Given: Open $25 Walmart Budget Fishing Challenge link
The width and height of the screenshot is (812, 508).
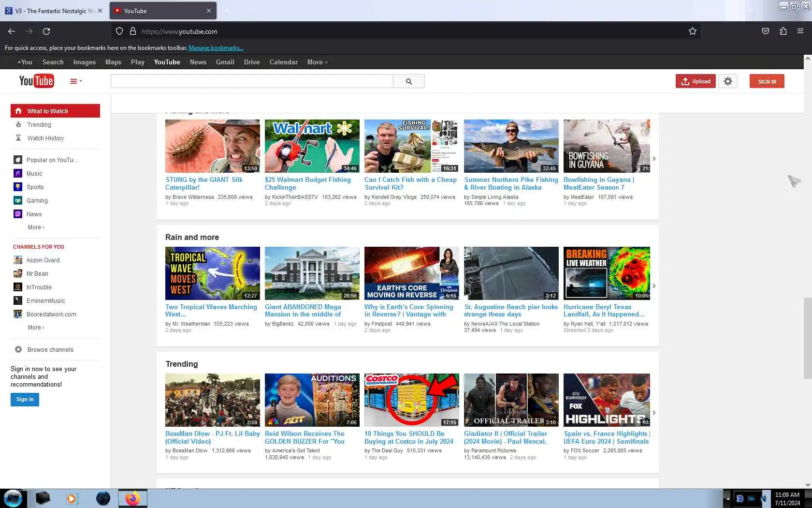Looking at the screenshot, I should tap(308, 183).
